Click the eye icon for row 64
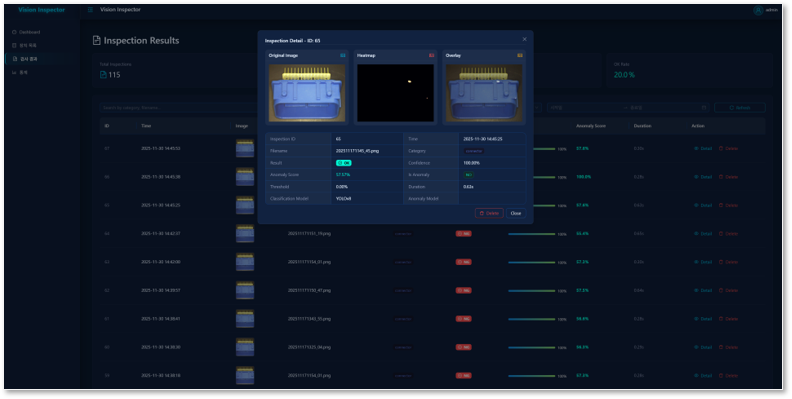Viewport: 792px width, 399px height. [697, 234]
